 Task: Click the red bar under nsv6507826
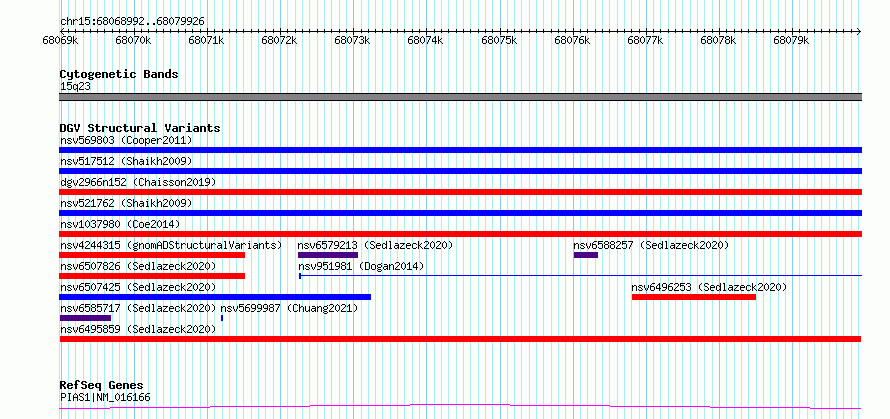tap(152, 276)
